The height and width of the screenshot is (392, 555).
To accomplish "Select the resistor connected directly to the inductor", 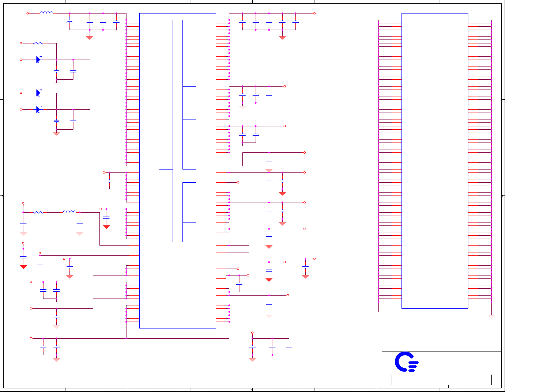I will point(38,212).
